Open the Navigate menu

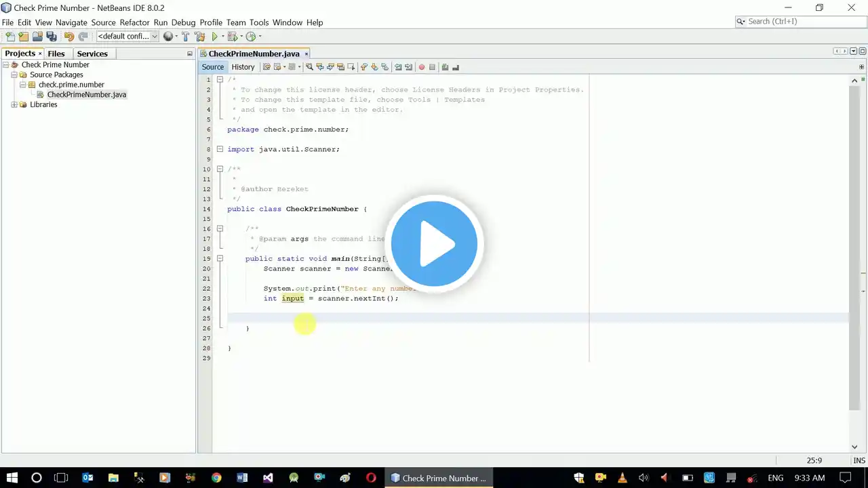71,22
